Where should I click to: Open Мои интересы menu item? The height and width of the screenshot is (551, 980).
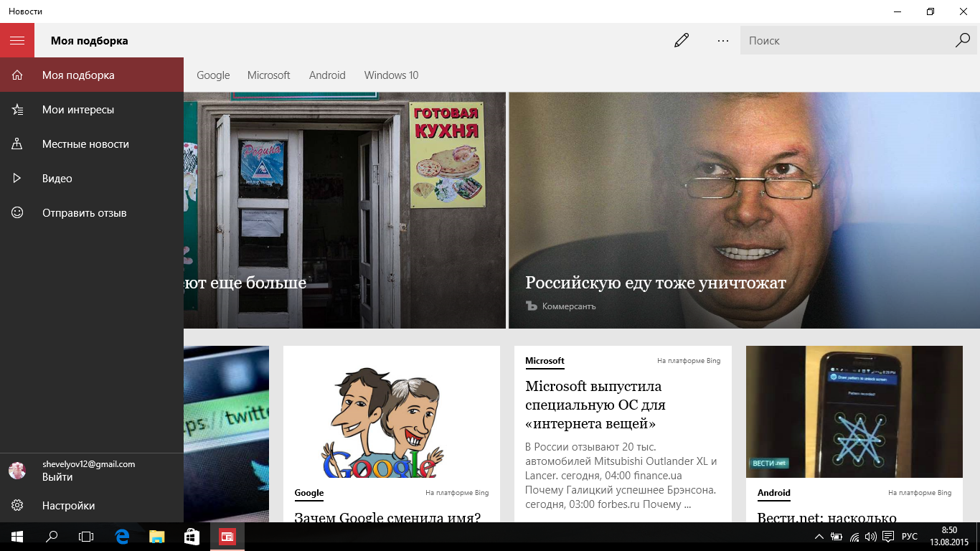coord(92,110)
